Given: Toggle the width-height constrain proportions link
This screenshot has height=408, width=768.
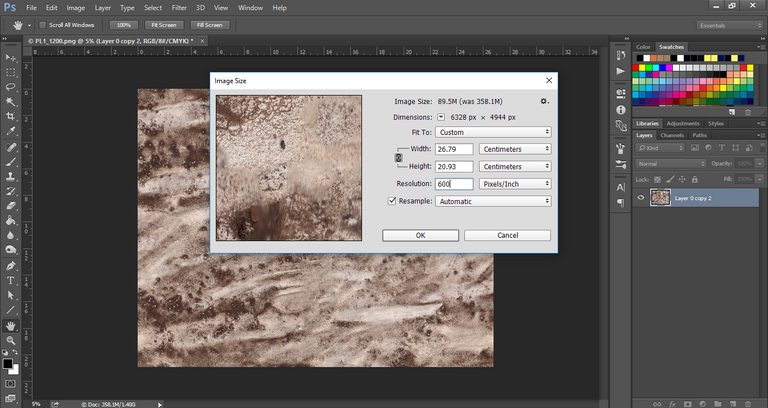Looking at the screenshot, I should 399,158.
